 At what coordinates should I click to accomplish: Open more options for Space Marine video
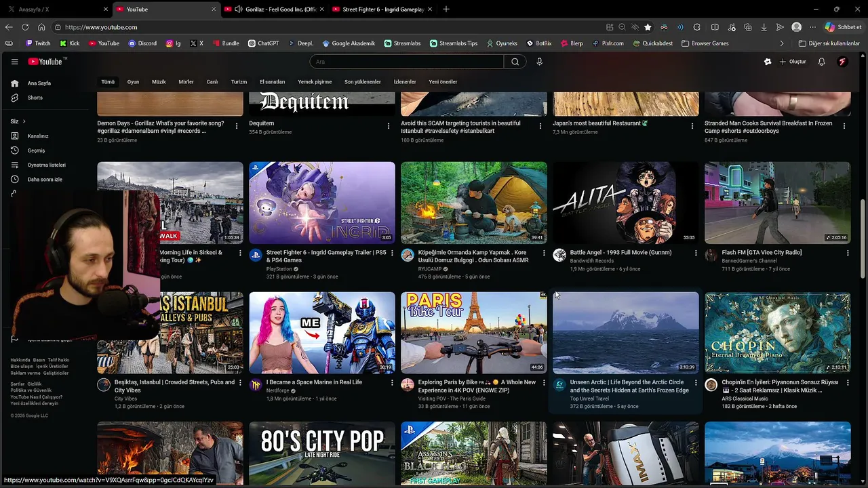point(392,383)
